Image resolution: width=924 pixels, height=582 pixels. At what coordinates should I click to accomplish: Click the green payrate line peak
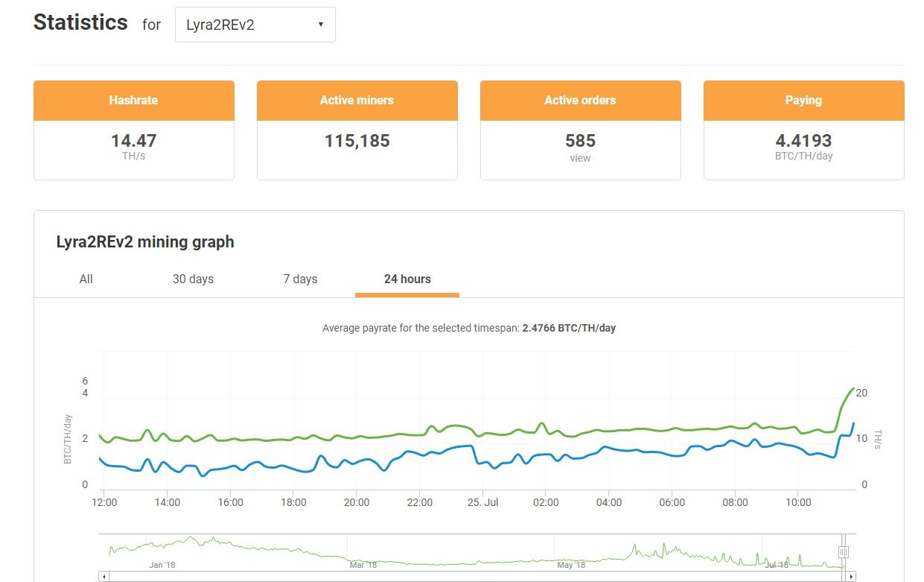click(x=853, y=388)
